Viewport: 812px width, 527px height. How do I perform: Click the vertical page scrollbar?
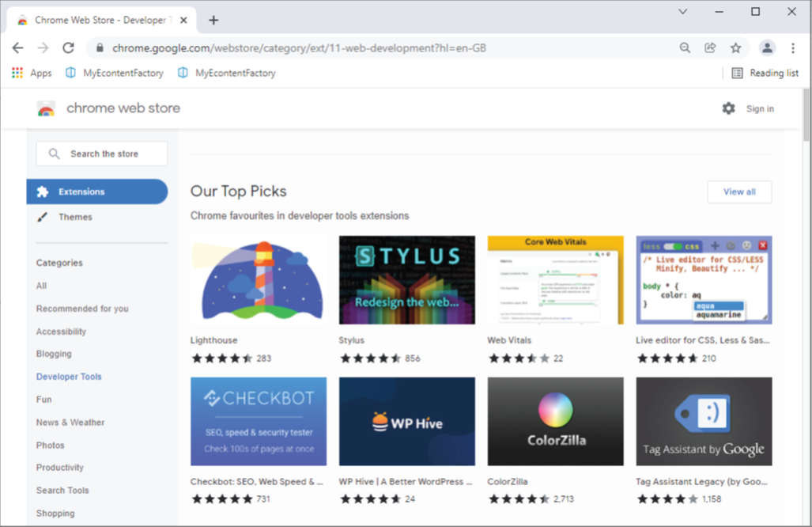pyautogui.click(x=806, y=115)
